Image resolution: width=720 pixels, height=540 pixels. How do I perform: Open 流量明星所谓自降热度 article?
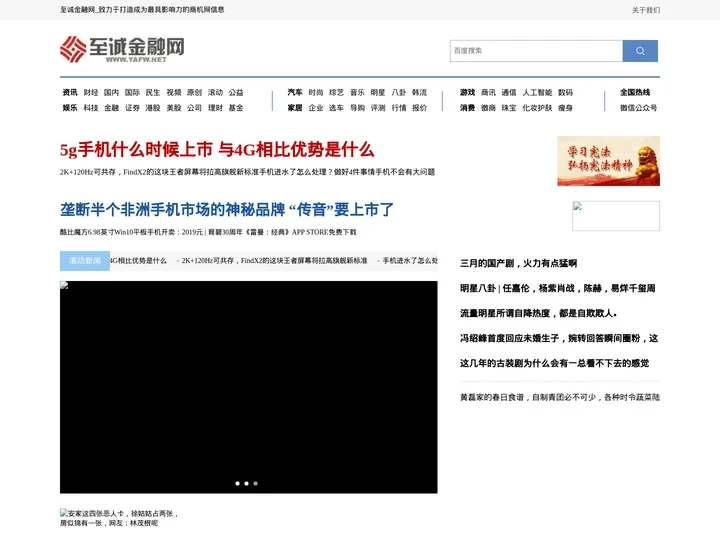tap(538, 313)
